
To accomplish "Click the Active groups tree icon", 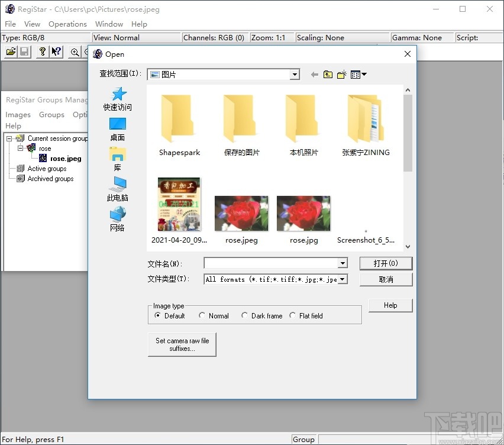I will [20, 169].
